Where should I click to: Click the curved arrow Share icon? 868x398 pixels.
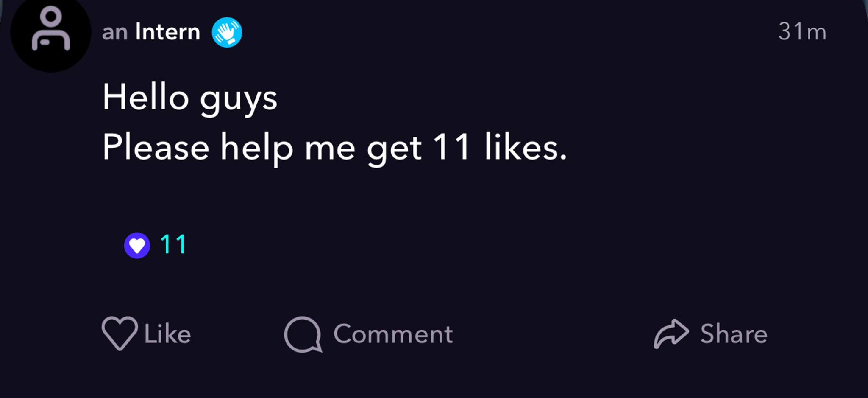click(671, 334)
